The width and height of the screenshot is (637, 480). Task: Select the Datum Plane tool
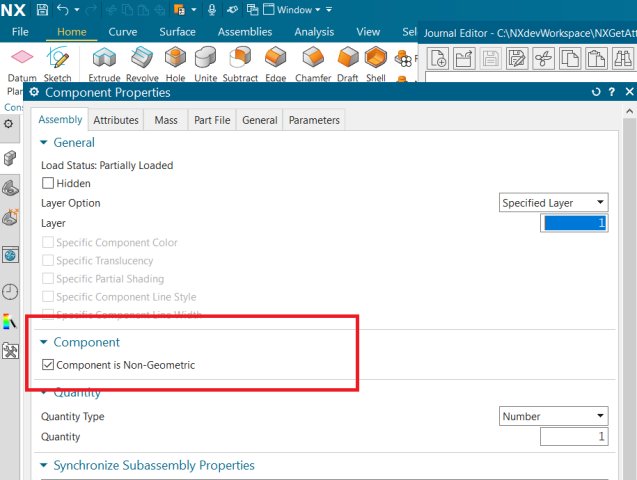22,65
